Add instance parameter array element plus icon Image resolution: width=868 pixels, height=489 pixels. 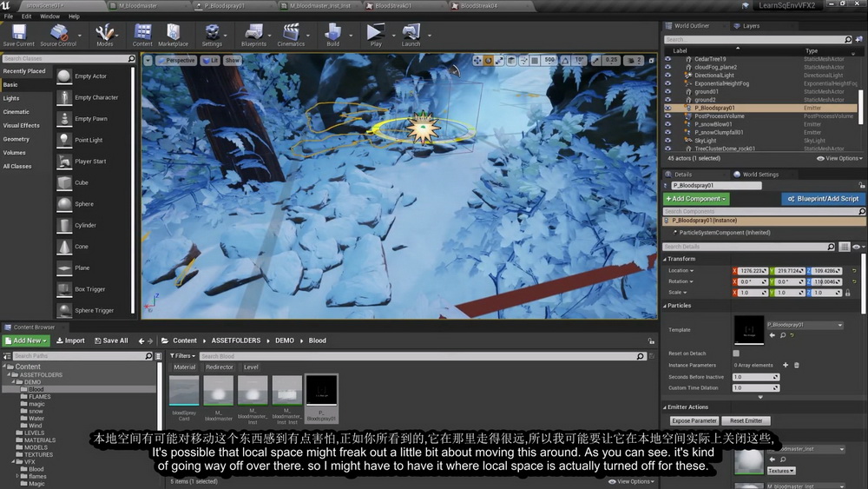pos(785,365)
